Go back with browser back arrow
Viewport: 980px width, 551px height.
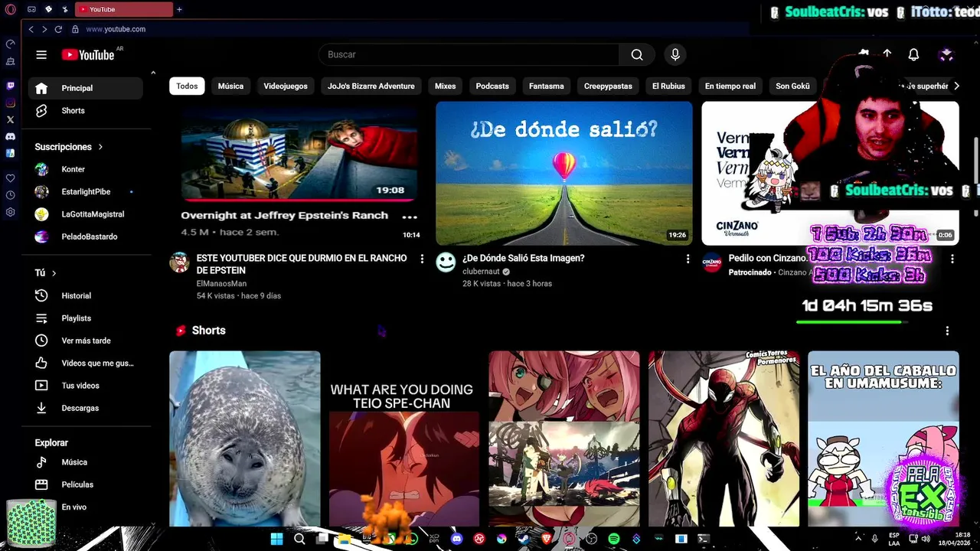pyautogui.click(x=31, y=29)
